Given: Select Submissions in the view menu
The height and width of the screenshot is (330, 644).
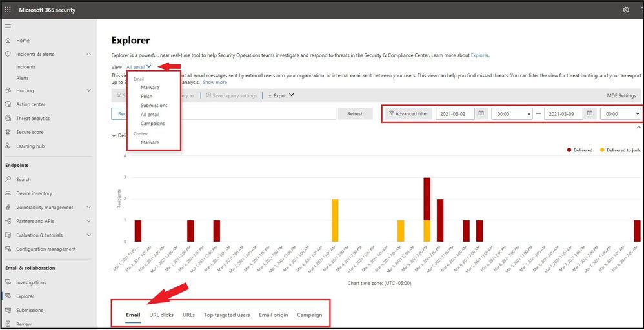Looking at the screenshot, I should (154, 106).
